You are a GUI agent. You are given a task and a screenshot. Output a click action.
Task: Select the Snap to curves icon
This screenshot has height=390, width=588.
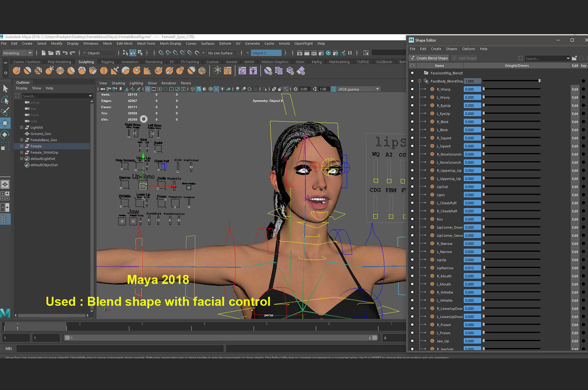(x=168, y=53)
